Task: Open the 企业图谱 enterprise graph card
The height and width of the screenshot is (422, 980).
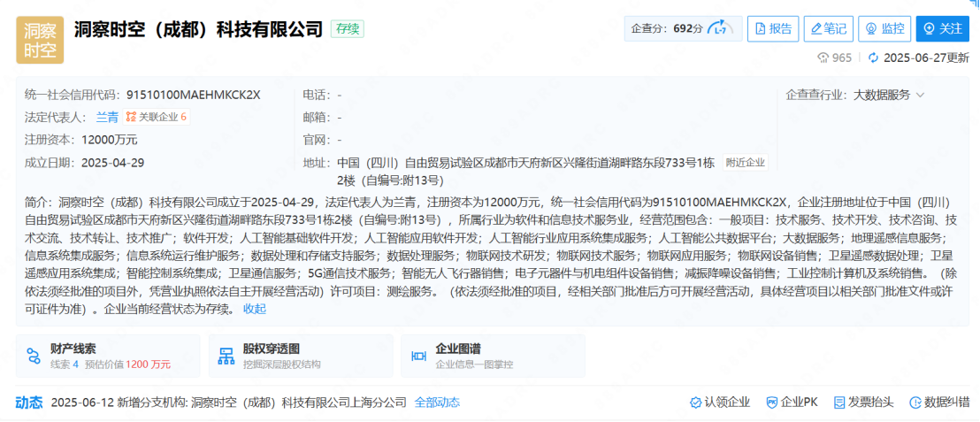Action: tap(494, 356)
